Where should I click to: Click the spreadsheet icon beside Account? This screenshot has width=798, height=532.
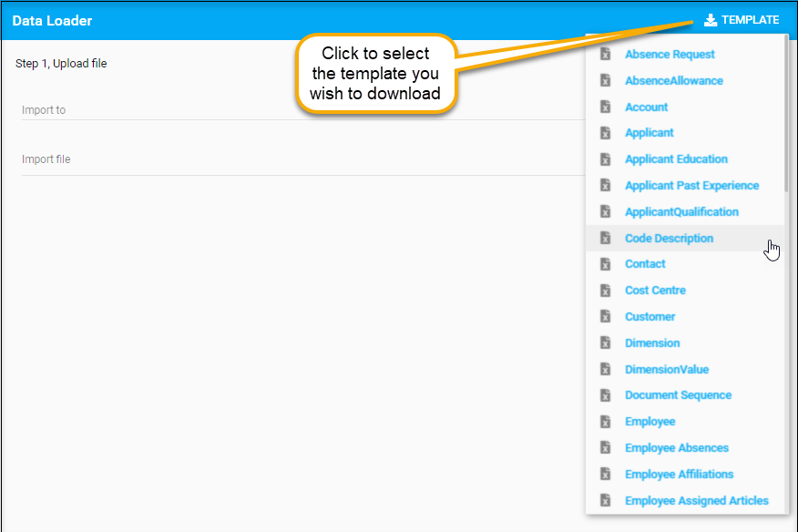point(605,107)
